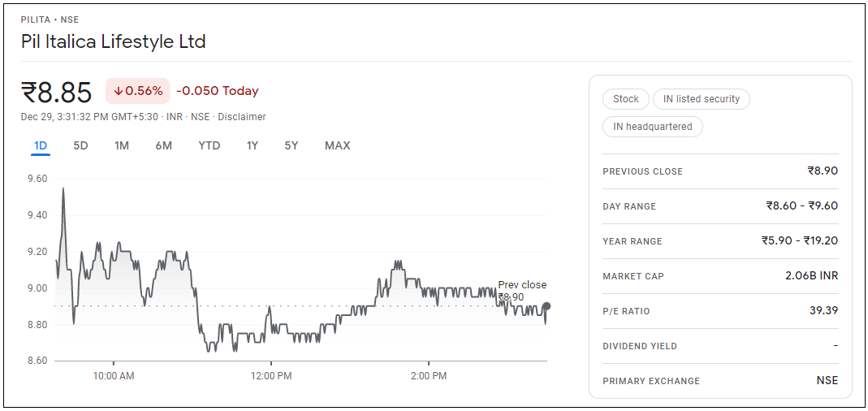Screen dimensions: 868x411
Task: Click the YEAR RANGE label
Action: (633, 241)
